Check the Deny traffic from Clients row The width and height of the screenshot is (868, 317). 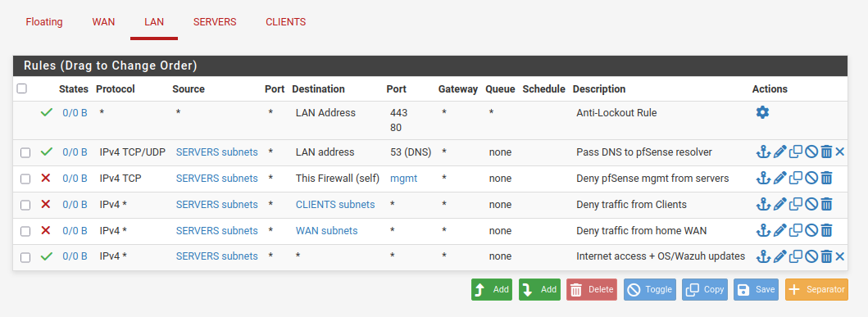25,206
